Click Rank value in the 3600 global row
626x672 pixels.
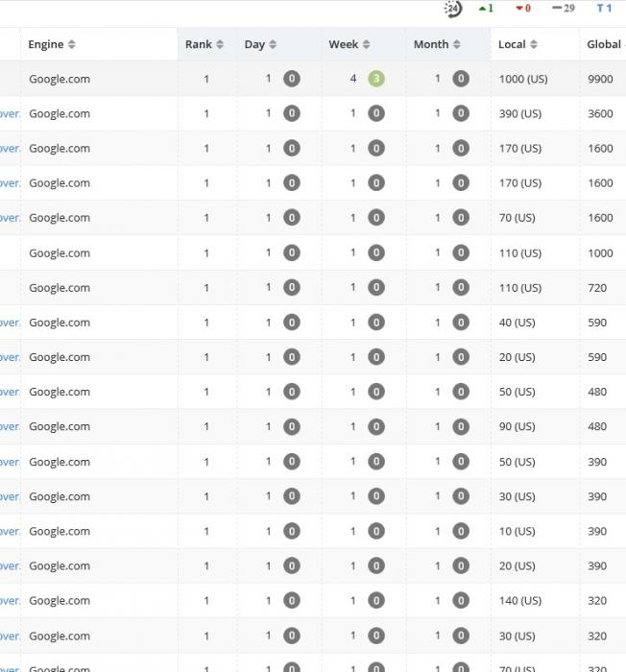(x=206, y=113)
